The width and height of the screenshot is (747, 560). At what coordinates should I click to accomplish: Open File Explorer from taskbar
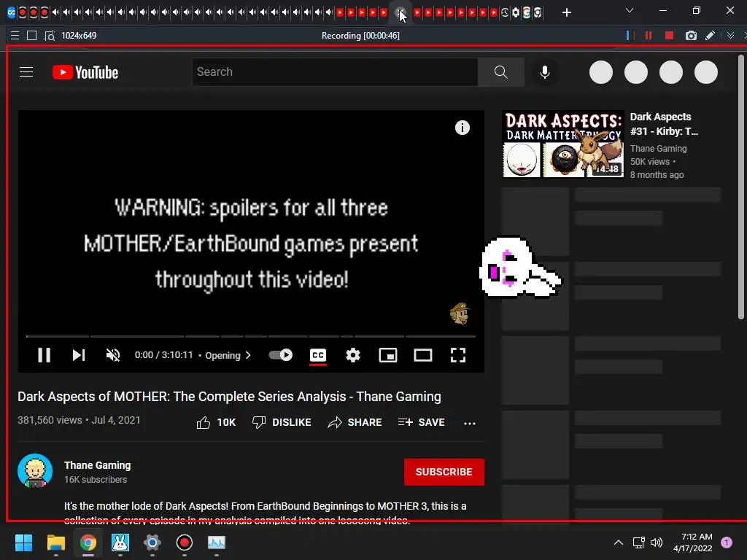55,542
